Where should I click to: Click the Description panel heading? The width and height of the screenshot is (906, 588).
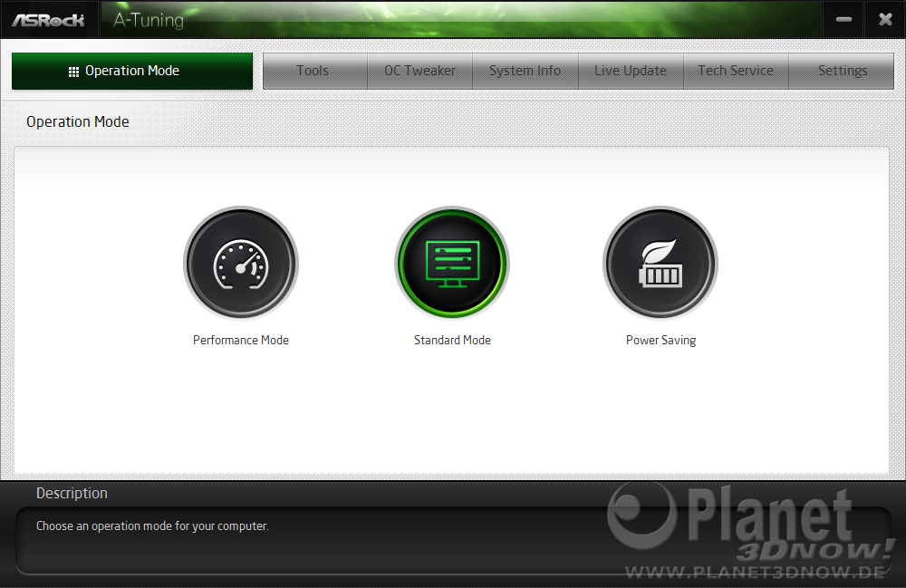pos(72,493)
